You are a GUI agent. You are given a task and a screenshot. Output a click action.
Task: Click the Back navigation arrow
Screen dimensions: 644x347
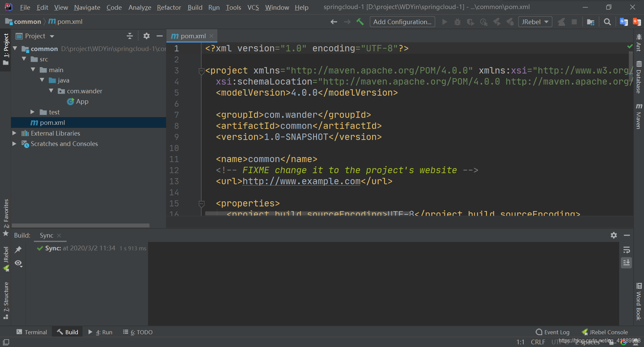(x=334, y=22)
